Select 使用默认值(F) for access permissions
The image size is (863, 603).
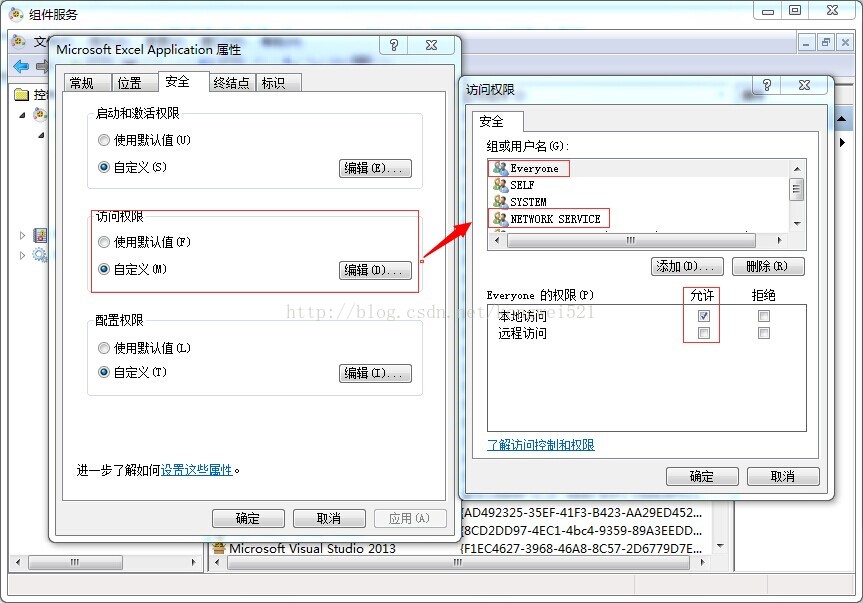click(x=103, y=242)
